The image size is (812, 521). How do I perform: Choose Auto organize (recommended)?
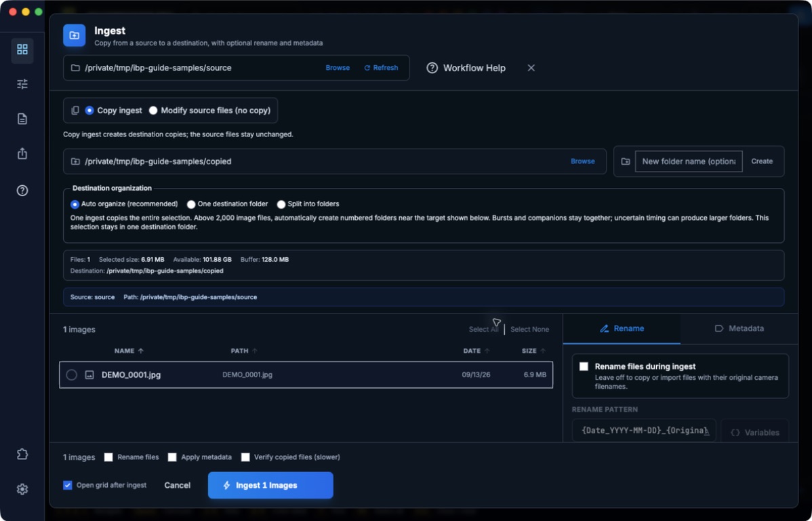[x=75, y=204]
